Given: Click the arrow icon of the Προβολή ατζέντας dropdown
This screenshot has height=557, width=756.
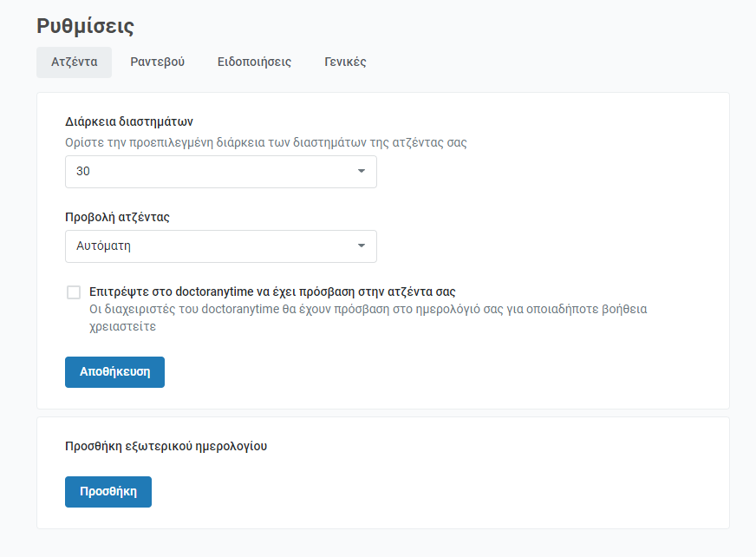Looking at the screenshot, I should tap(362, 246).
